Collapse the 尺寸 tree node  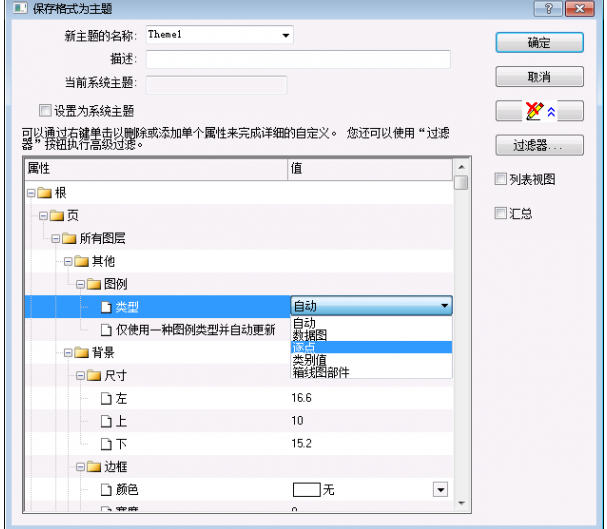click(80, 376)
